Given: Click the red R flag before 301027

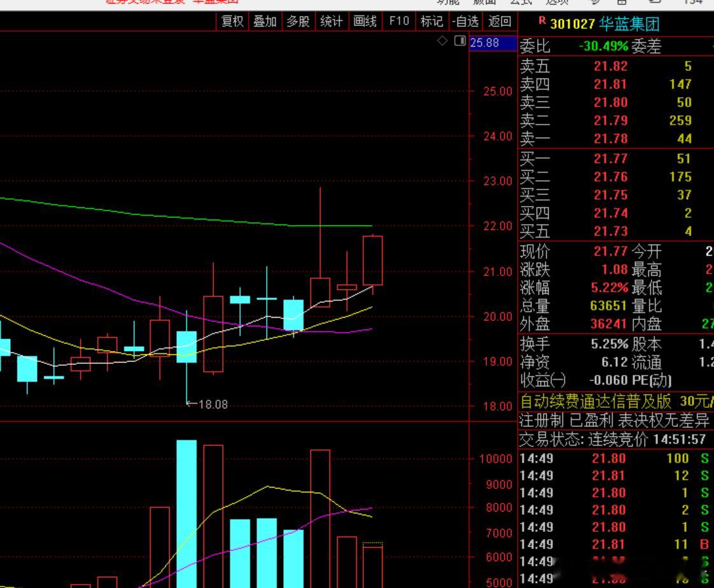Looking at the screenshot, I should pyautogui.click(x=542, y=20).
